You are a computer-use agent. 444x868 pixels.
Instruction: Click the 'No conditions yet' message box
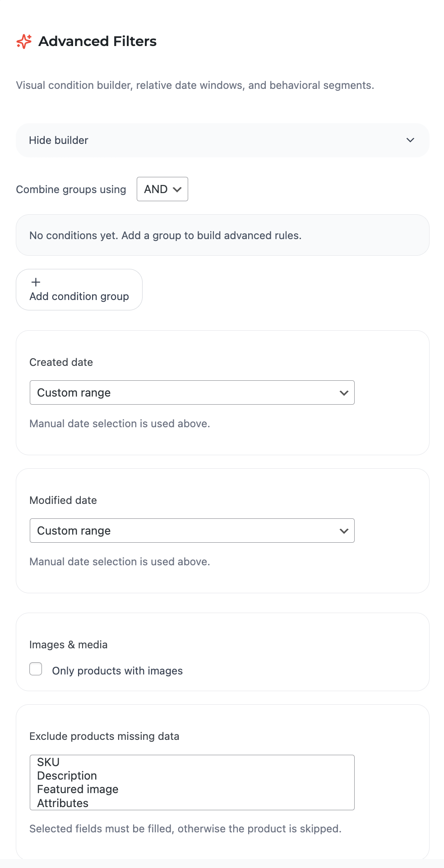coord(222,235)
